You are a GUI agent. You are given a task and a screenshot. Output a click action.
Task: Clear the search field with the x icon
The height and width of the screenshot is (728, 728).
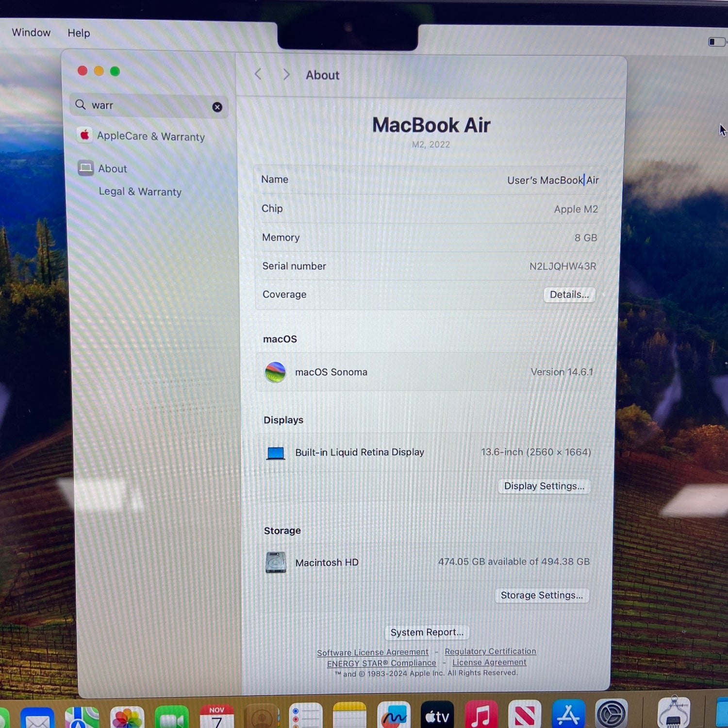coord(217,107)
